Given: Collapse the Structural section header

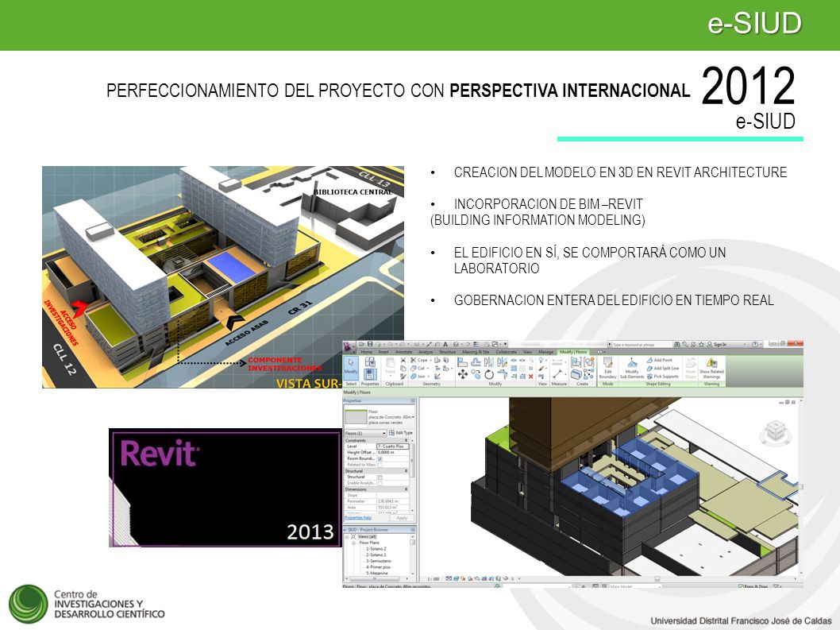Looking at the screenshot, I should (x=406, y=471).
